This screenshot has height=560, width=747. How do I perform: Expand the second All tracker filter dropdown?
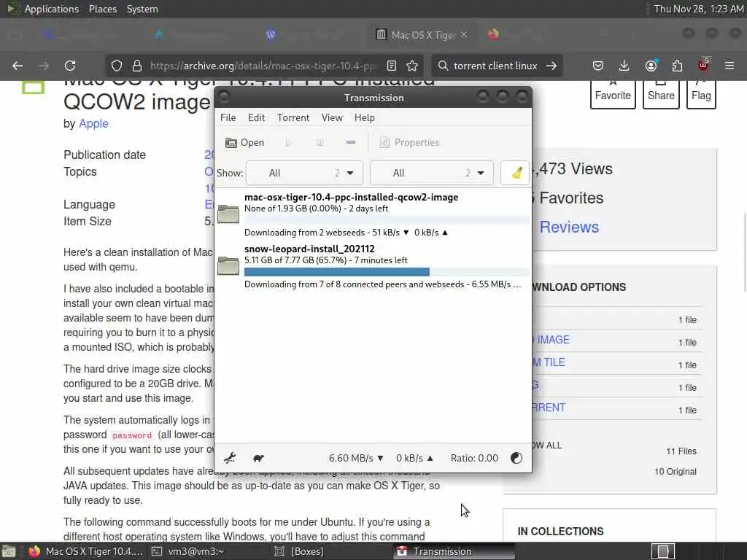[432, 173]
